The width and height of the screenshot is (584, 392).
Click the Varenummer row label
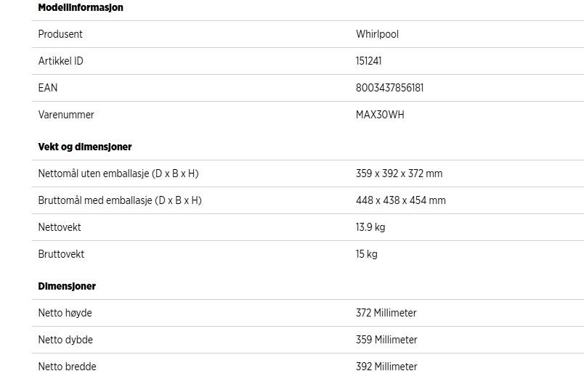pos(66,114)
